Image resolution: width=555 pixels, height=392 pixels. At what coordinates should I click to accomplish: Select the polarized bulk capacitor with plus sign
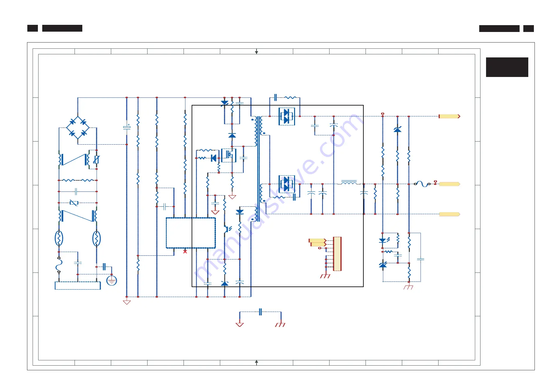coord(127,127)
